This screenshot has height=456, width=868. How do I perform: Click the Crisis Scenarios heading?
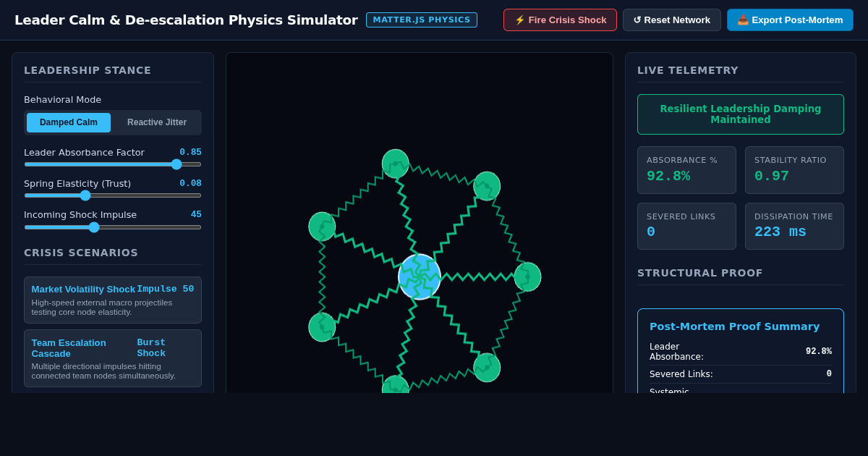click(81, 253)
